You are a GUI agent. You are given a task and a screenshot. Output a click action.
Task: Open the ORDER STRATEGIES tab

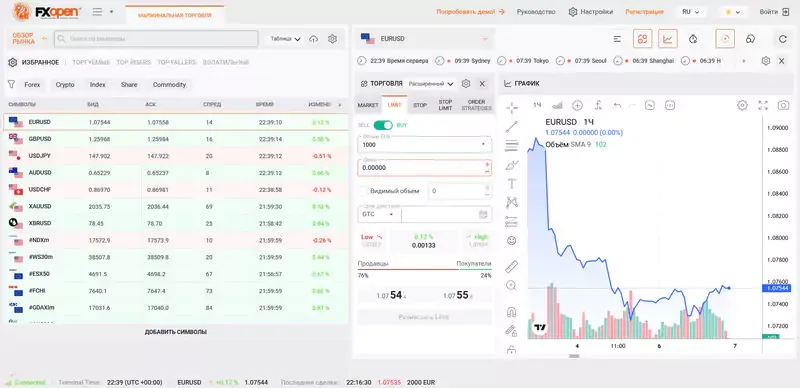[x=477, y=105]
